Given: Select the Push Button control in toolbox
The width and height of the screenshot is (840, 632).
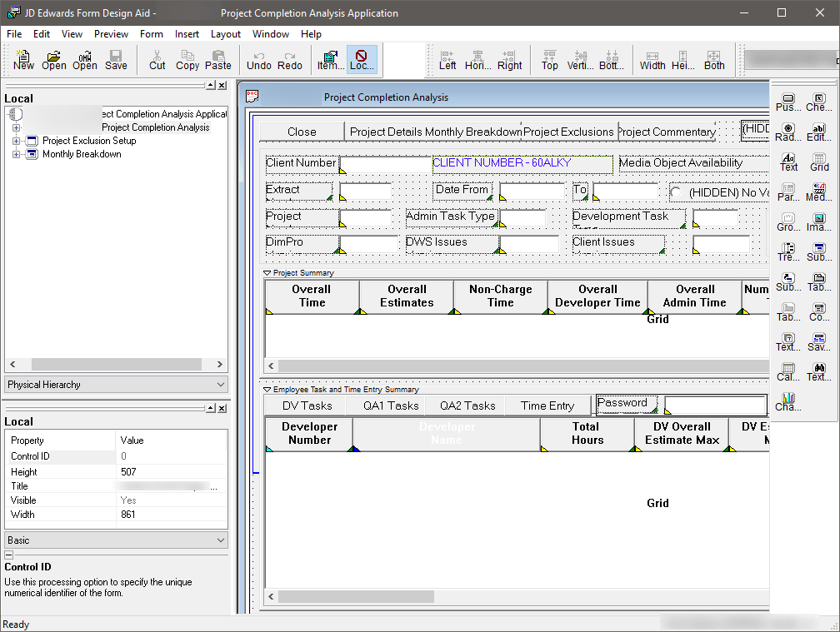Looking at the screenshot, I should 788,102.
